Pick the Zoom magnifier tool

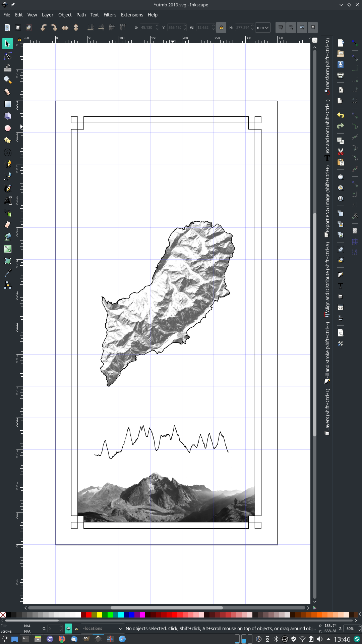tap(7, 80)
